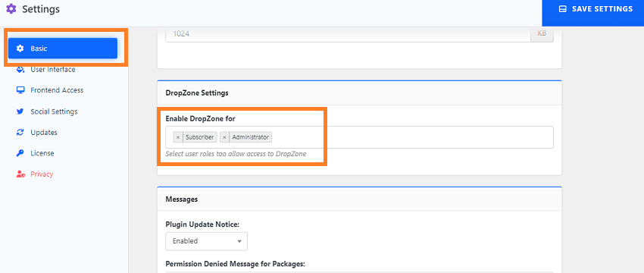
Task: Click the KB unit addon label
Action: click(542, 35)
